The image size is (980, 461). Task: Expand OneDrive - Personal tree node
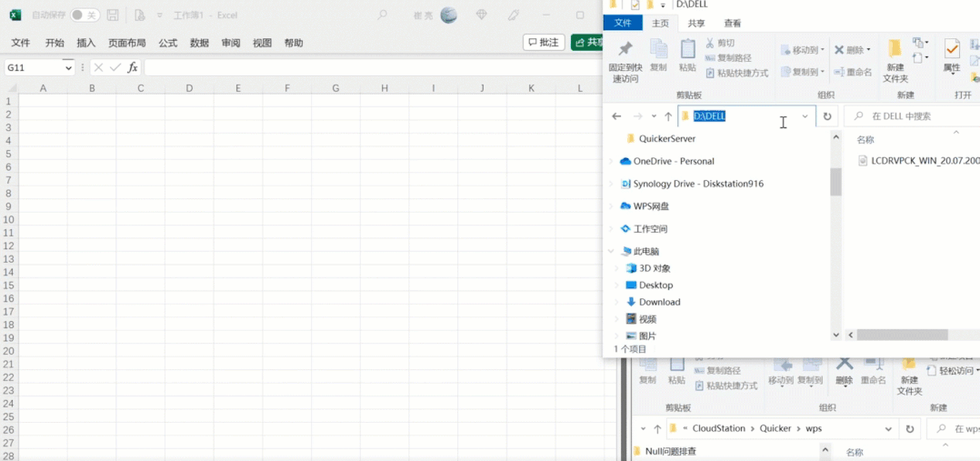[x=611, y=161]
